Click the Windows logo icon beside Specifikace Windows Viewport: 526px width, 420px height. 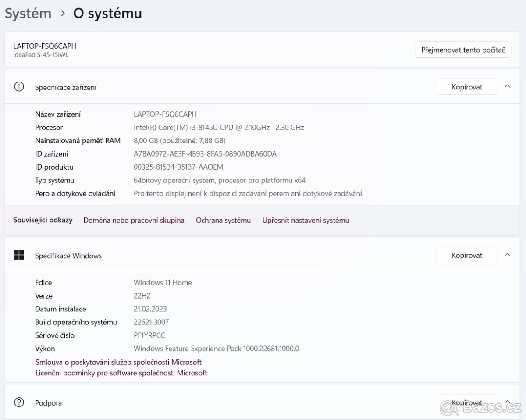[x=19, y=255]
